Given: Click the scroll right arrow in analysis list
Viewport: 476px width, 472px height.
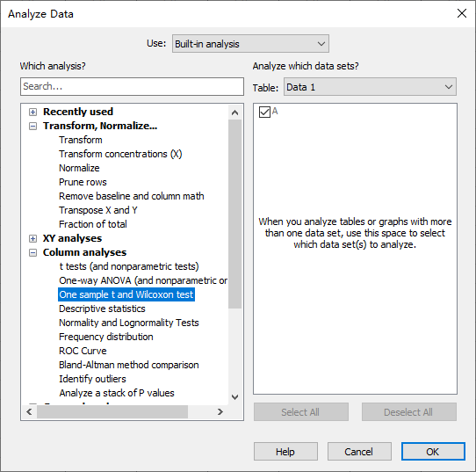Looking at the screenshot, I should click(x=220, y=412).
